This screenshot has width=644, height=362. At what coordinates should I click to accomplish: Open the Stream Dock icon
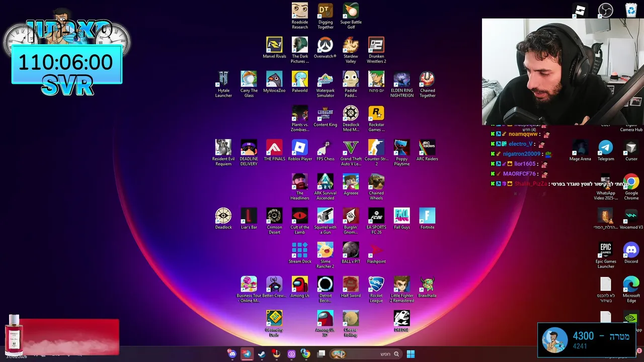tap(300, 253)
